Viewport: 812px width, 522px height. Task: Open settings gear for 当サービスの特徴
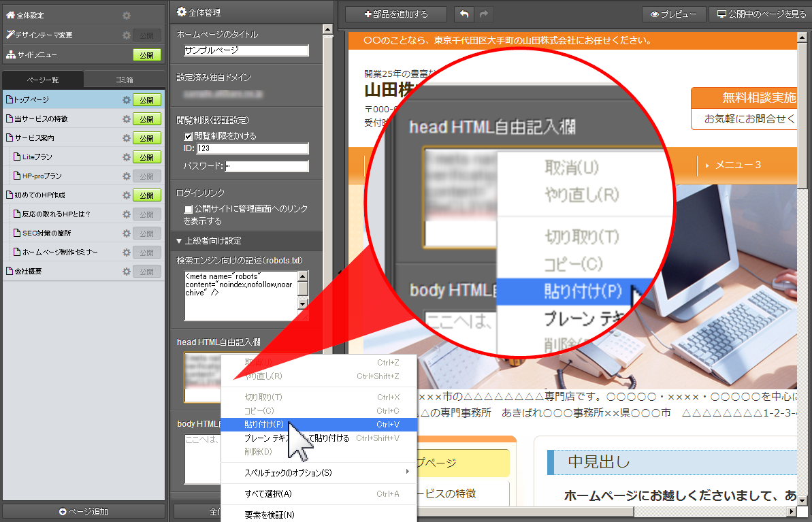coord(127,119)
